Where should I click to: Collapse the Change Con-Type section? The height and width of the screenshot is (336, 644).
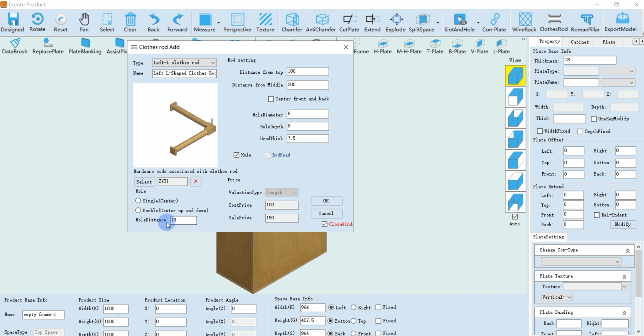628,250
